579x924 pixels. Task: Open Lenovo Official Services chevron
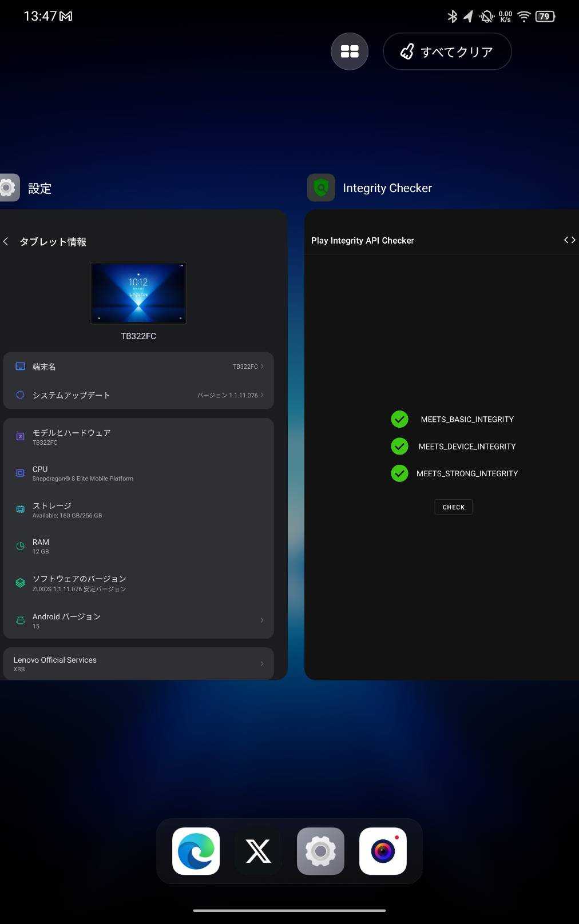[x=262, y=664]
